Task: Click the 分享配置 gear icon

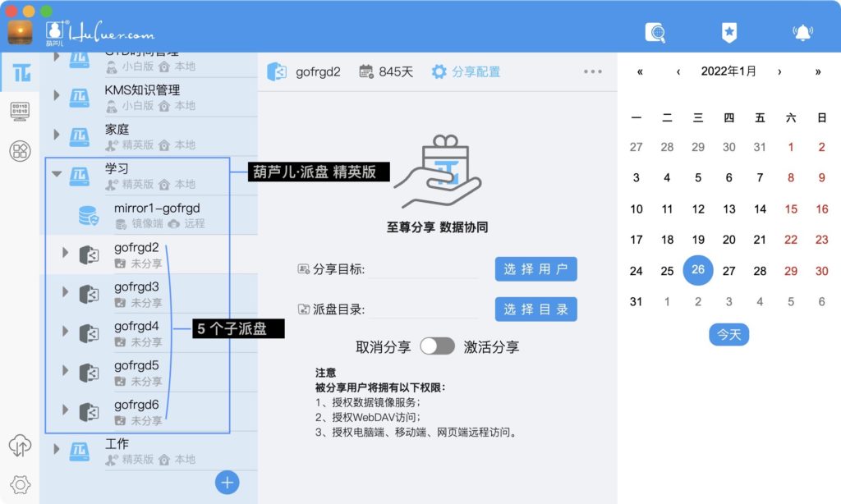Action: point(439,71)
